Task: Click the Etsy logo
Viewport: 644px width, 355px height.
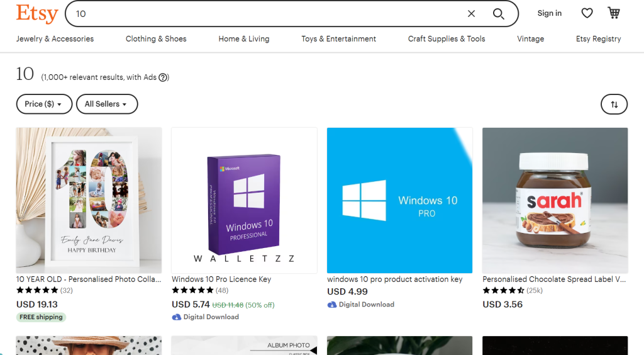Action: click(36, 14)
